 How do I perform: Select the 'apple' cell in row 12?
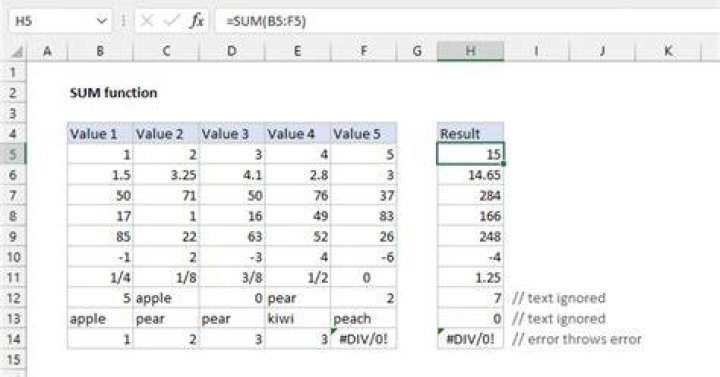pos(166,298)
